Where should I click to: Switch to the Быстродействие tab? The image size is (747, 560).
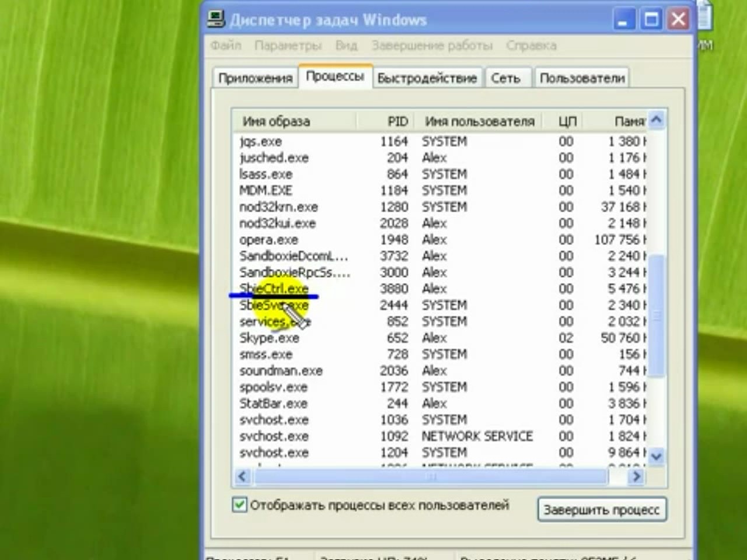(427, 78)
